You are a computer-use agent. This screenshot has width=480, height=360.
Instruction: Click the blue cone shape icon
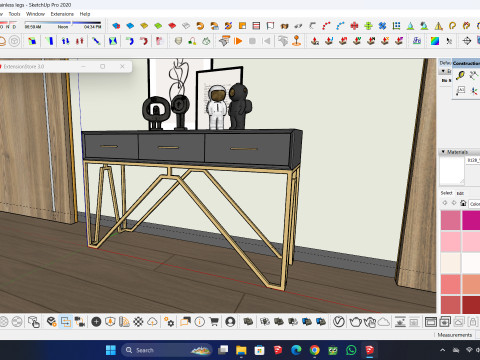click(410, 26)
